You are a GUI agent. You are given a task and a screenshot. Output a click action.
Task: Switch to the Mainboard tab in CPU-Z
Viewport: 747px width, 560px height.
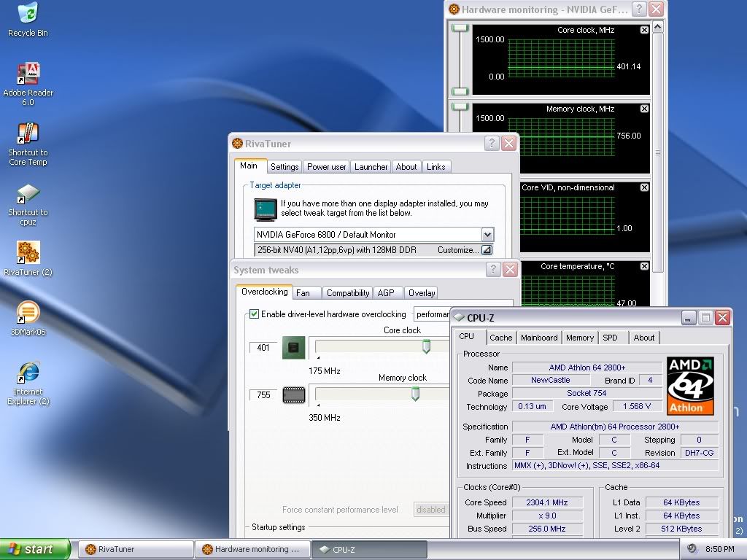(539, 338)
